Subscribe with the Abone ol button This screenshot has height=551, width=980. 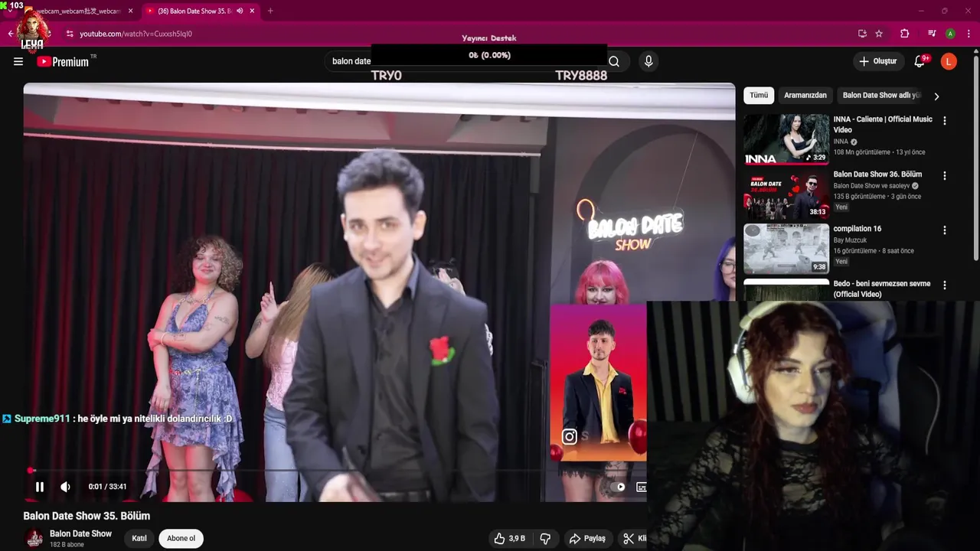click(x=181, y=538)
